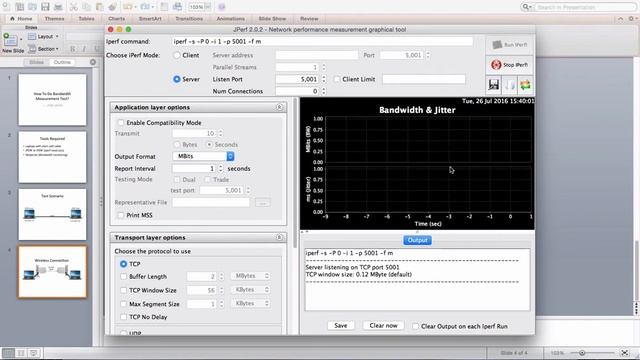The width and height of the screenshot is (640, 360).
Task: Click the refresh green-orange arrows icon in JPerf
Action: click(526, 85)
